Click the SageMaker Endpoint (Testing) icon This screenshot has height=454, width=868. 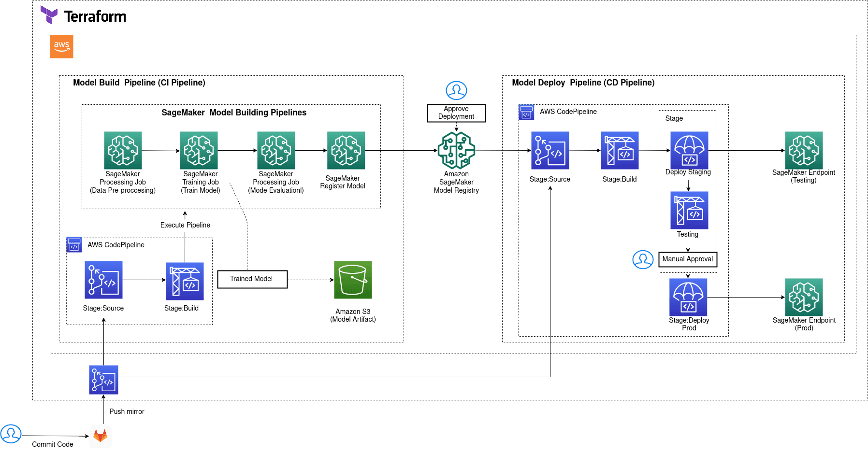[x=803, y=150]
